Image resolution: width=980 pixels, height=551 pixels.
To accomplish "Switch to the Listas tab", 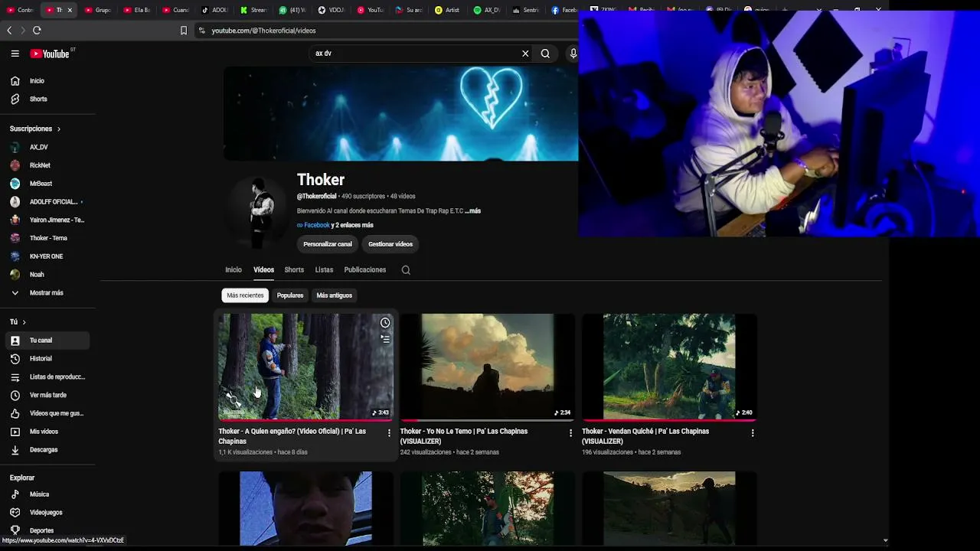I will [x=324, y=270].
